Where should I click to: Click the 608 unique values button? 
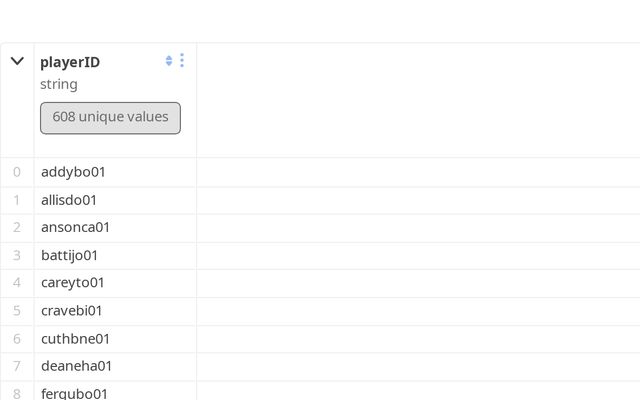tap(110, 117)
